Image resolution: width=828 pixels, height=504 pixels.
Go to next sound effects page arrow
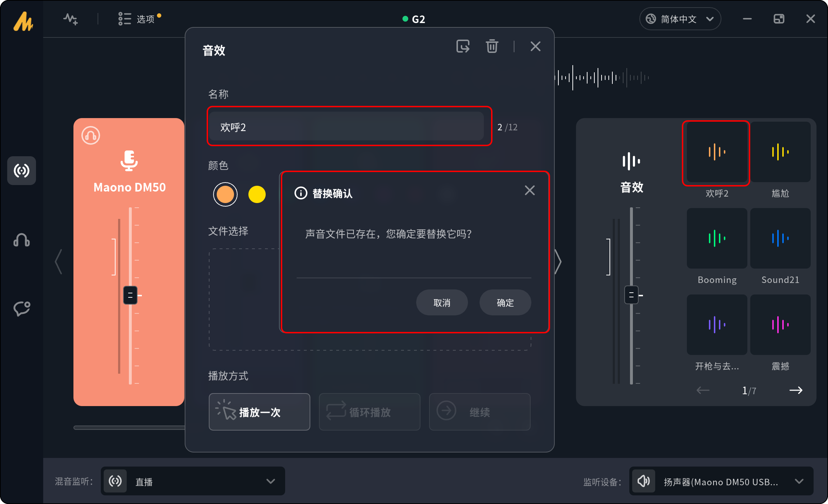tap(796, 390)
